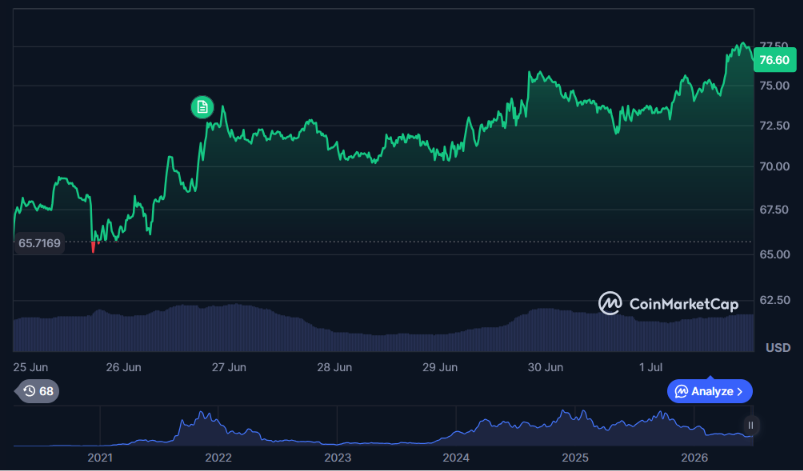Image resolution: width=803 pixels, height=471 pixels.
Task: Click the CoinMarketCap logo icon
Action: (x=610, y=303)
